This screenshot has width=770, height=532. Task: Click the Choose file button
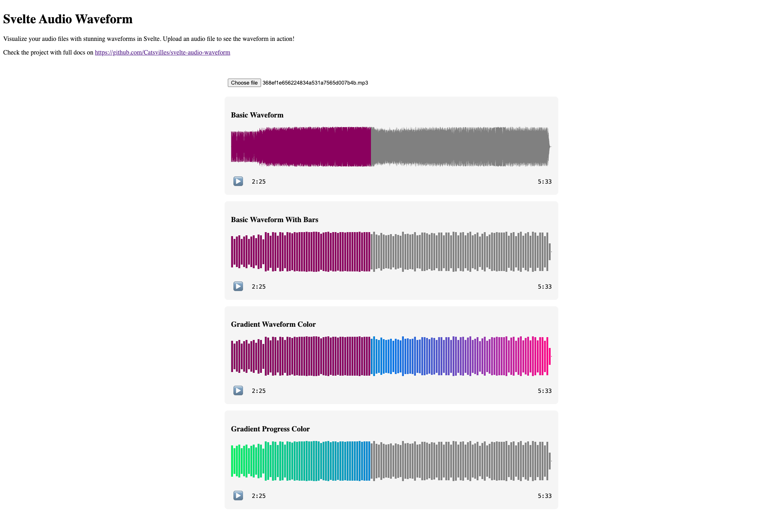tap(244, 83)
